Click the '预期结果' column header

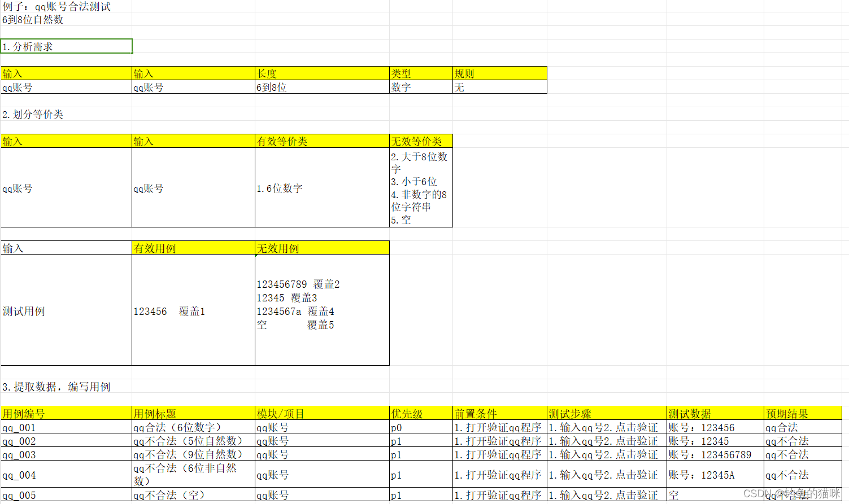coord(803,413)
